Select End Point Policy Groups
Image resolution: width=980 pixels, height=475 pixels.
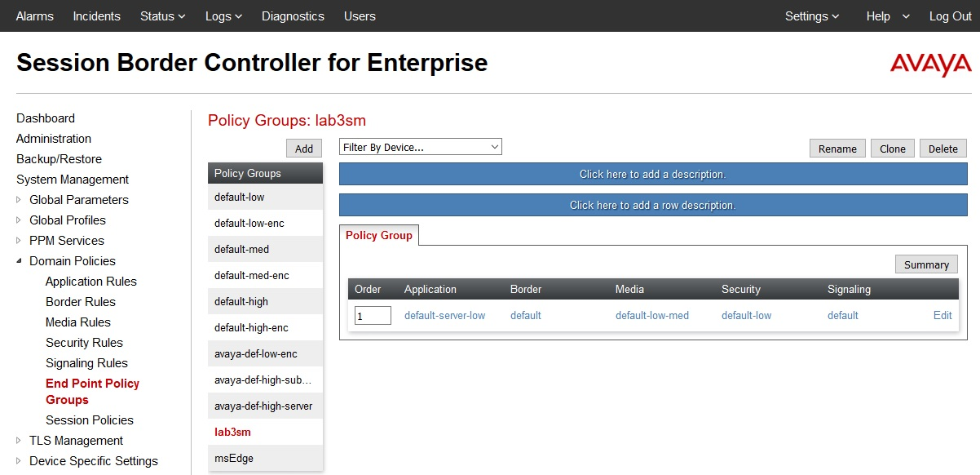pyautogui.click(x=92, y=392)
